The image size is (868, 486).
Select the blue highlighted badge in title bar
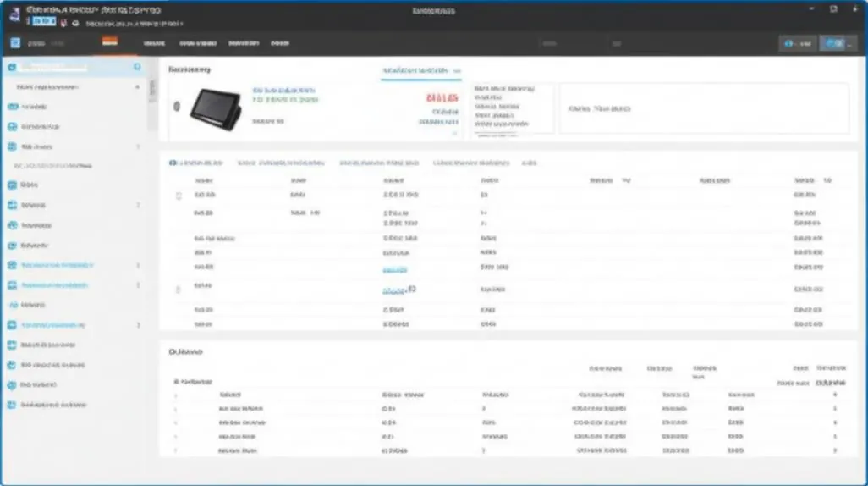(x=44, y=21)
